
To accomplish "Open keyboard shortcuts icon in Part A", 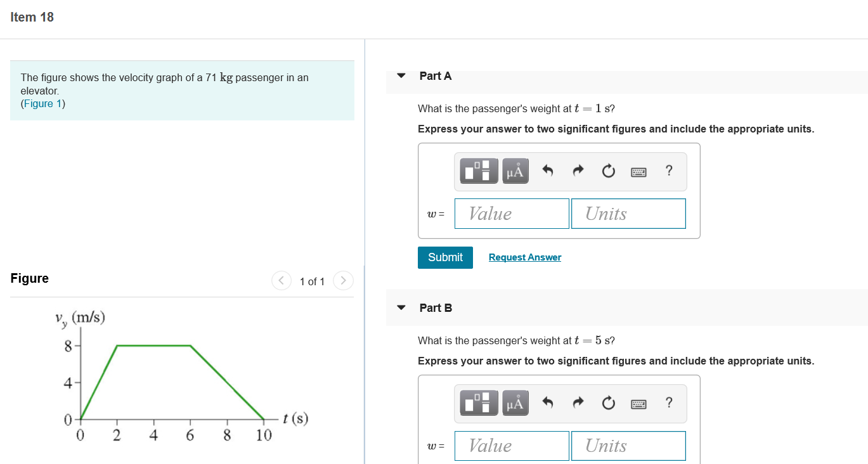I will tap(638, 171).
